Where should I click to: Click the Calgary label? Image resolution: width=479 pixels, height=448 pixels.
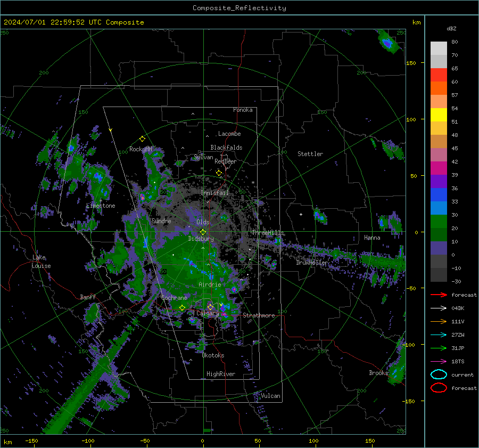pyautogui.click(x=208, y=313)
